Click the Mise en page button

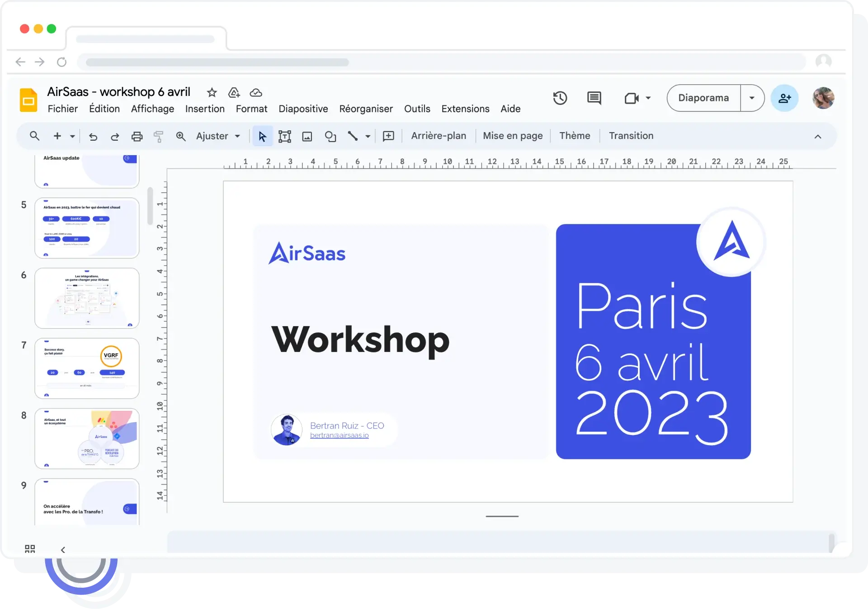coord(513,136)
